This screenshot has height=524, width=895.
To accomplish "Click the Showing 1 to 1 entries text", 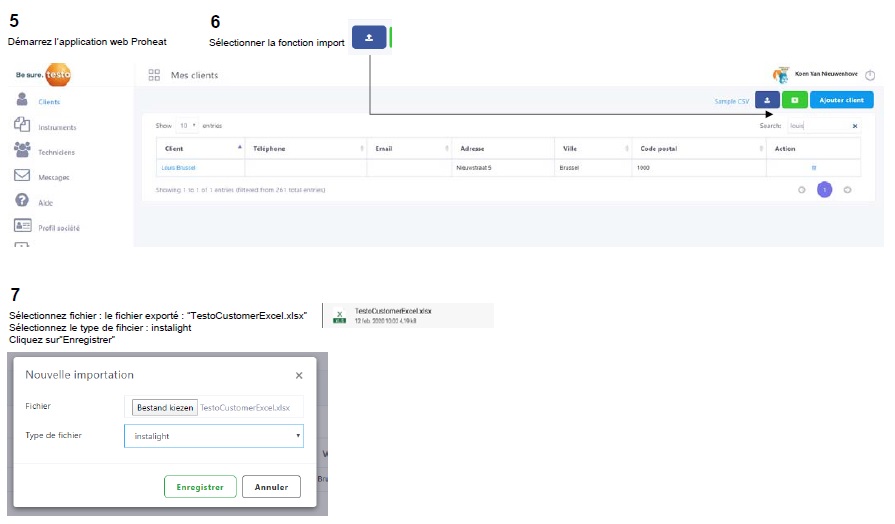I will coord(240,190).
